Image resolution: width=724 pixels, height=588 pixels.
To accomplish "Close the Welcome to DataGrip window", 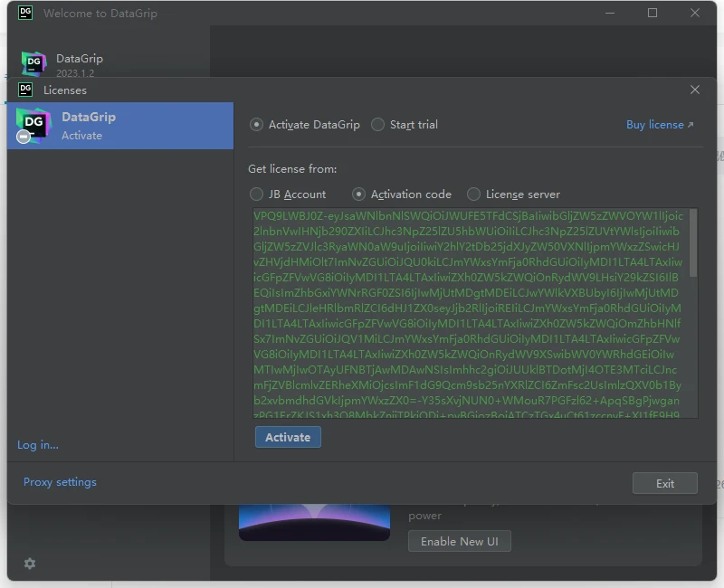I will point(695,13).
